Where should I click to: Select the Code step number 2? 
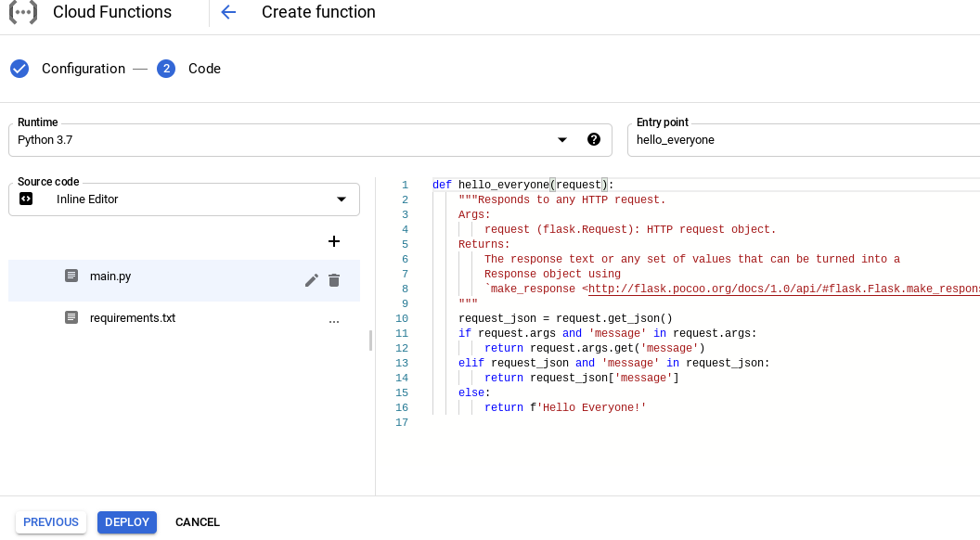(166, 69)
